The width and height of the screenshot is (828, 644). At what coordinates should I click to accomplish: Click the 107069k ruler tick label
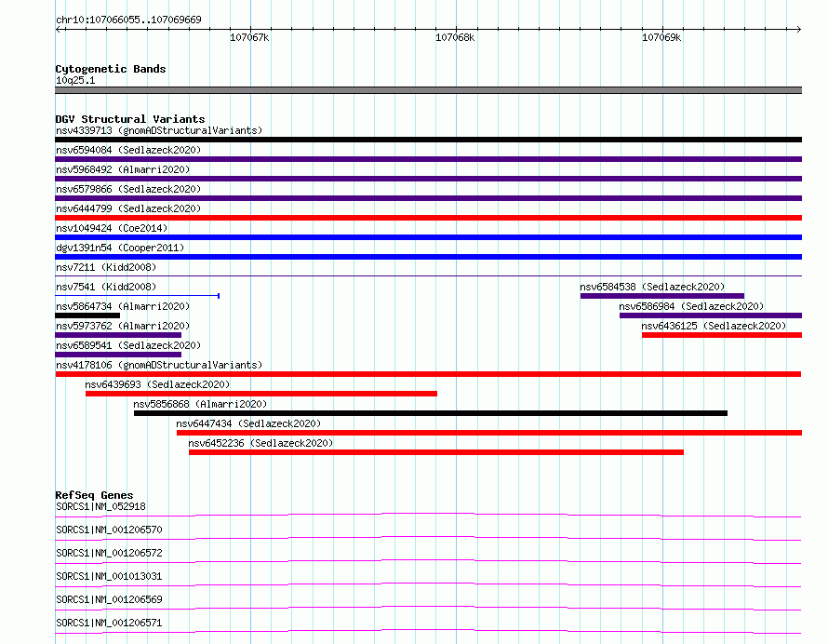click(661, 37)
